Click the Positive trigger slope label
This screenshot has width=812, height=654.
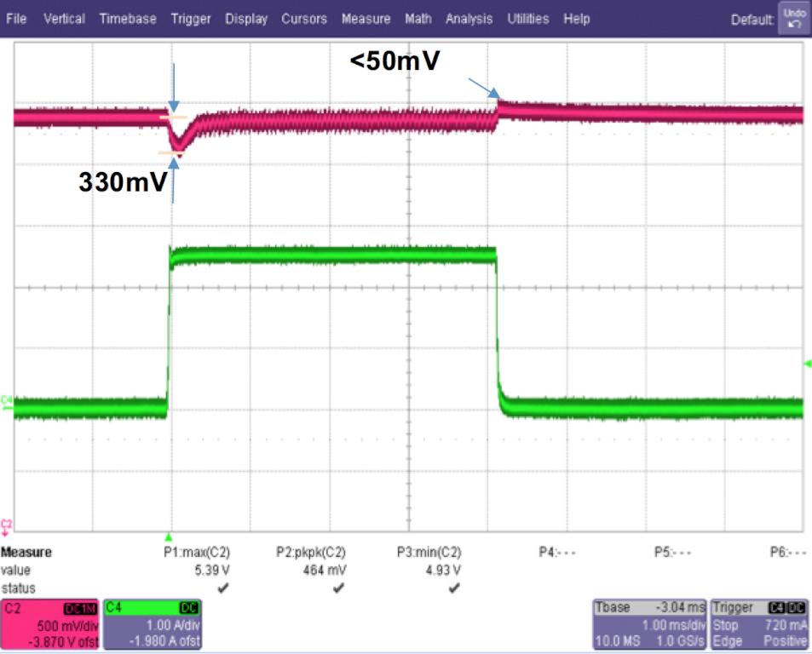tap(785, 641)
